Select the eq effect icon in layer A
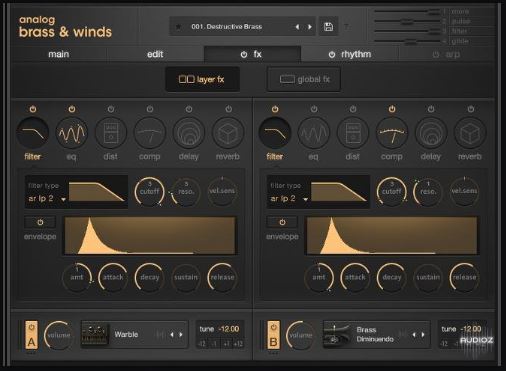Screen dimensions: 506x371 (71, 133)
